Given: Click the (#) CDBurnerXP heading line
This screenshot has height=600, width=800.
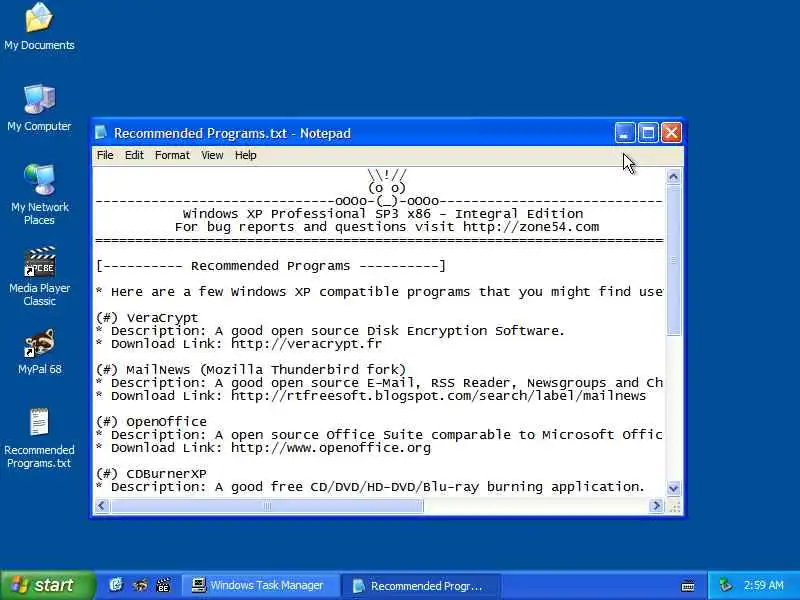Looking at the screenshot, I should pos(152,473).
